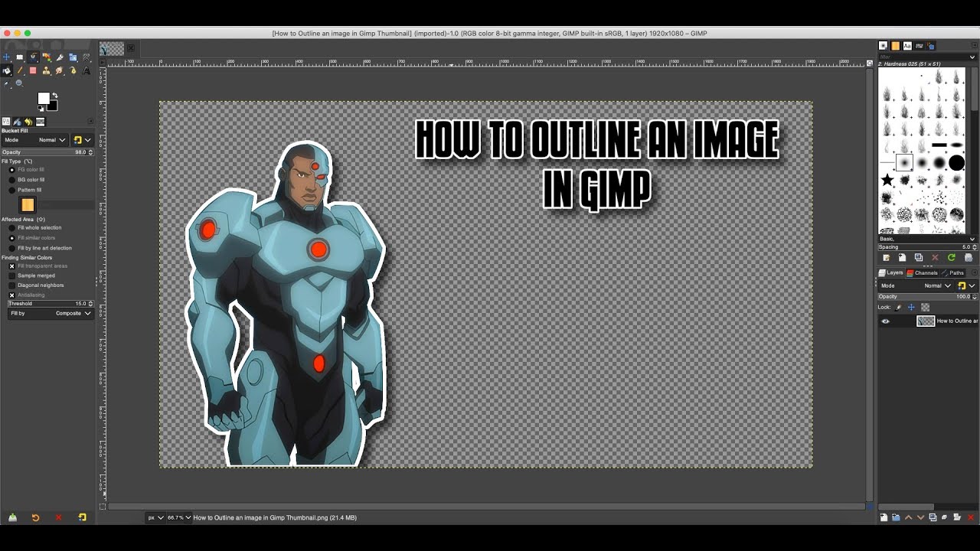Image resolution: width=980 pixels, height=551 pixels.
Task: Select the Rectangle Select tool
Action: point(20,57)
